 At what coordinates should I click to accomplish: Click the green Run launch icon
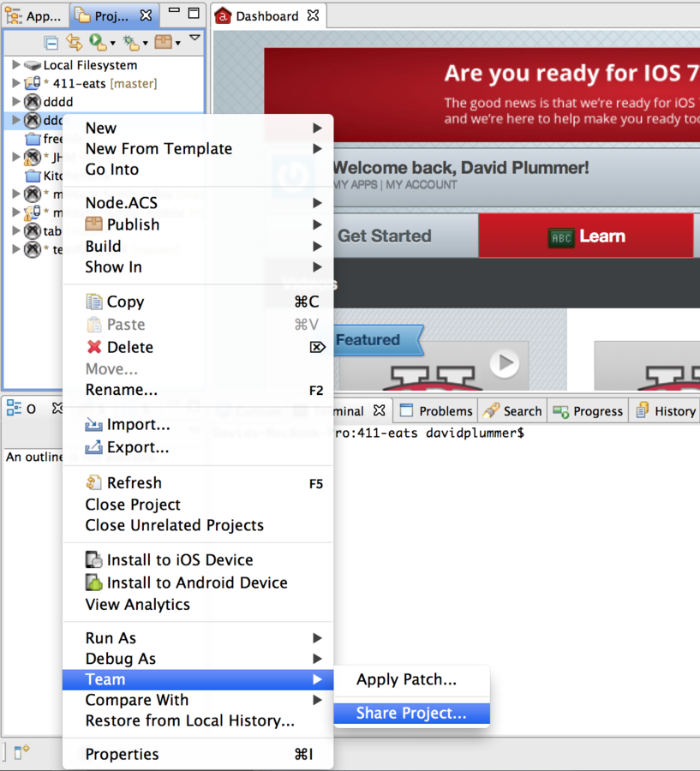[x=97, y=42]
